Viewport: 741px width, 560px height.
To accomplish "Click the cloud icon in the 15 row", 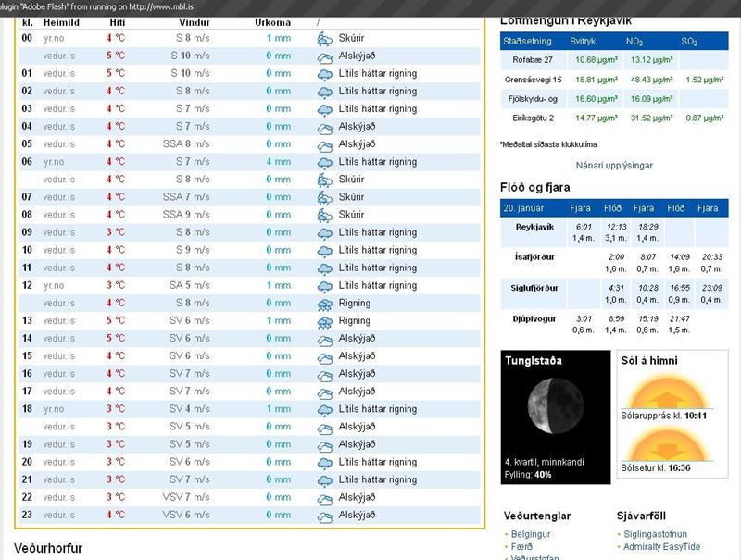I will (325, 357).
